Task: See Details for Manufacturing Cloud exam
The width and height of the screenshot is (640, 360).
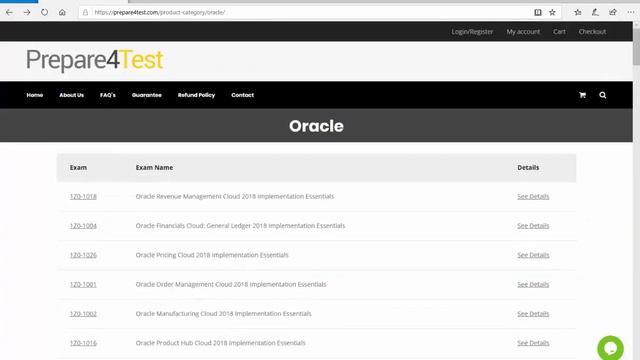Action: pyautogui.click(x=533, y=314)
